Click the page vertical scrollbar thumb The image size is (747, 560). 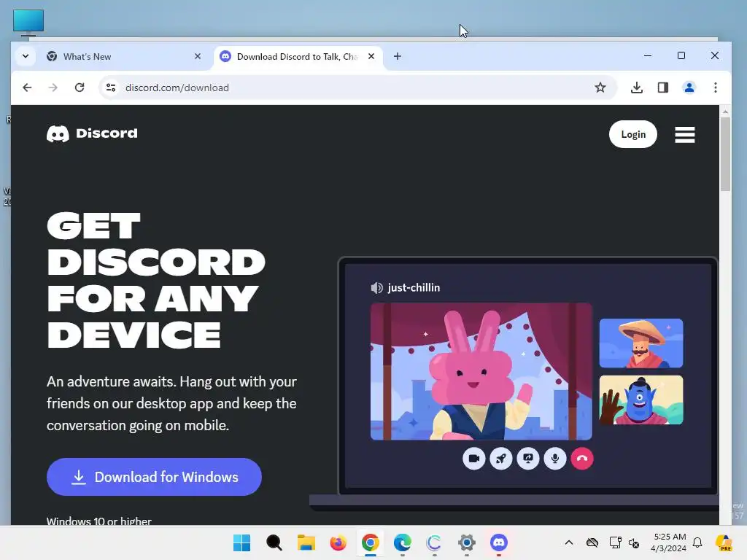click(x=725, y=154)
